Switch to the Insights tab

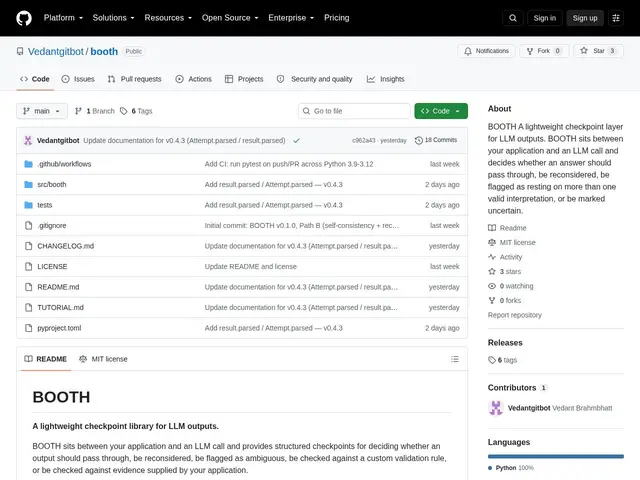pos(386,79)
